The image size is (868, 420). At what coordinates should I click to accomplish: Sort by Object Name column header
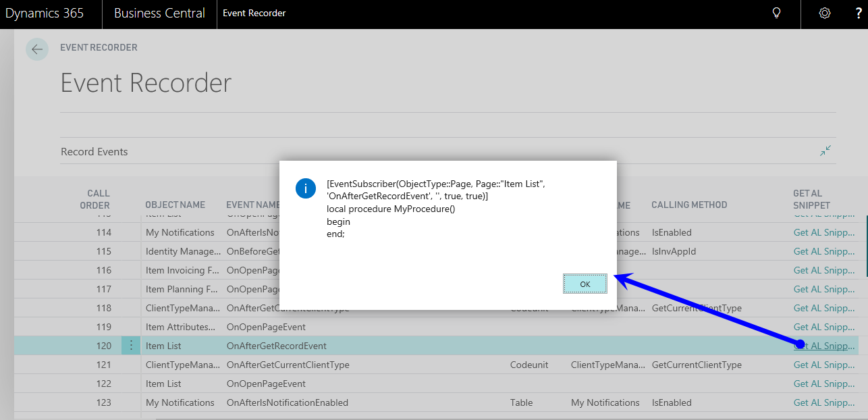[x=175, y=205]
